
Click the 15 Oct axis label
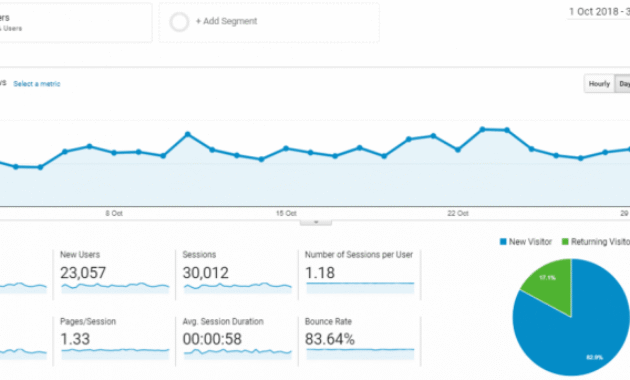[286, 213]
